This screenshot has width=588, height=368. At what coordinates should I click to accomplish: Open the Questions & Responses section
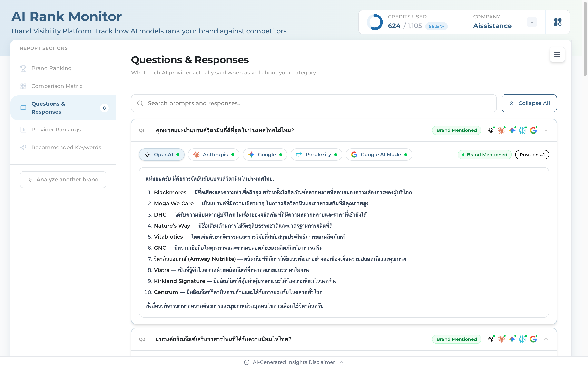[63, 108]
